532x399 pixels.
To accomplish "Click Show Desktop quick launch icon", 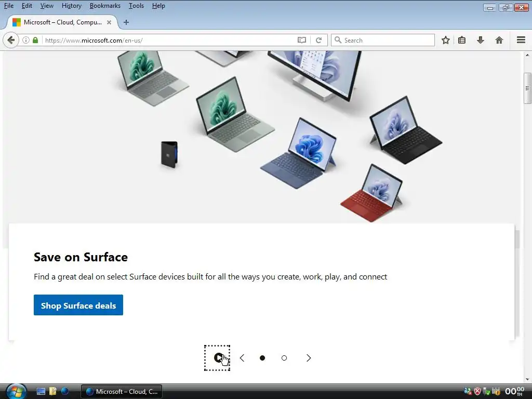I will click(x=41, y=392).
